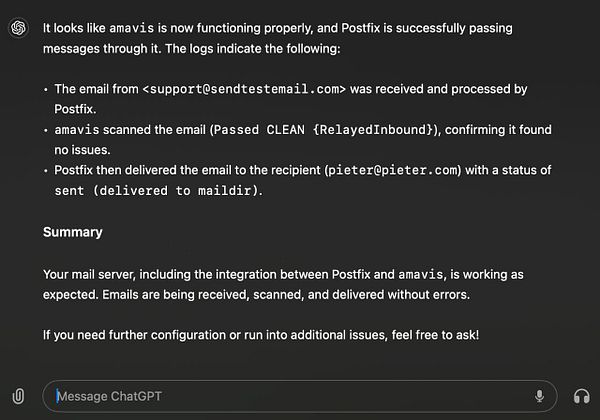This screenshot has width=600, height=420.
Task: Attach a file with the paperclip icon
Action: pos(19,396)
